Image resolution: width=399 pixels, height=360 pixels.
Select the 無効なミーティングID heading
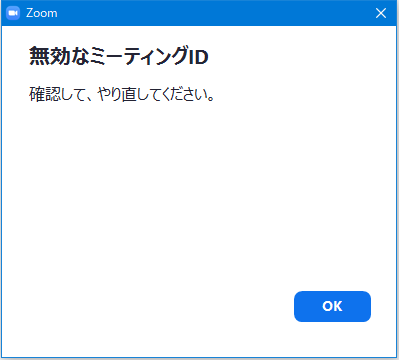tap(119, 56)
